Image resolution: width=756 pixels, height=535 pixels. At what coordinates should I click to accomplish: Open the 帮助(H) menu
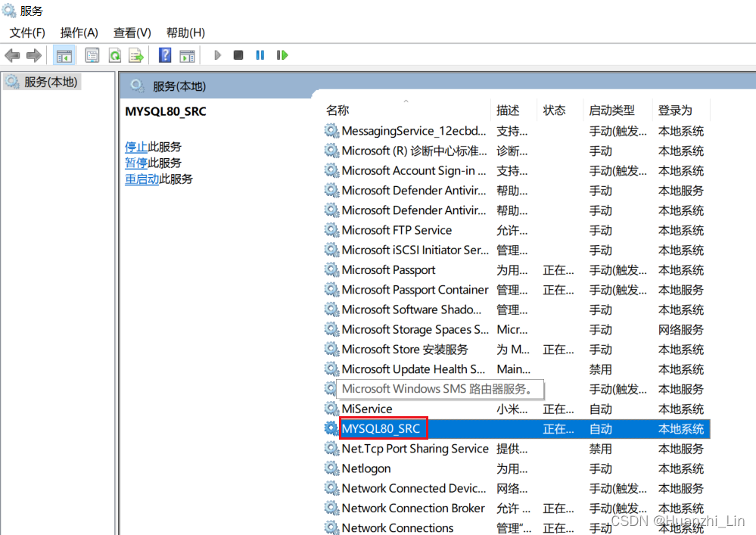tap(185, 33)
